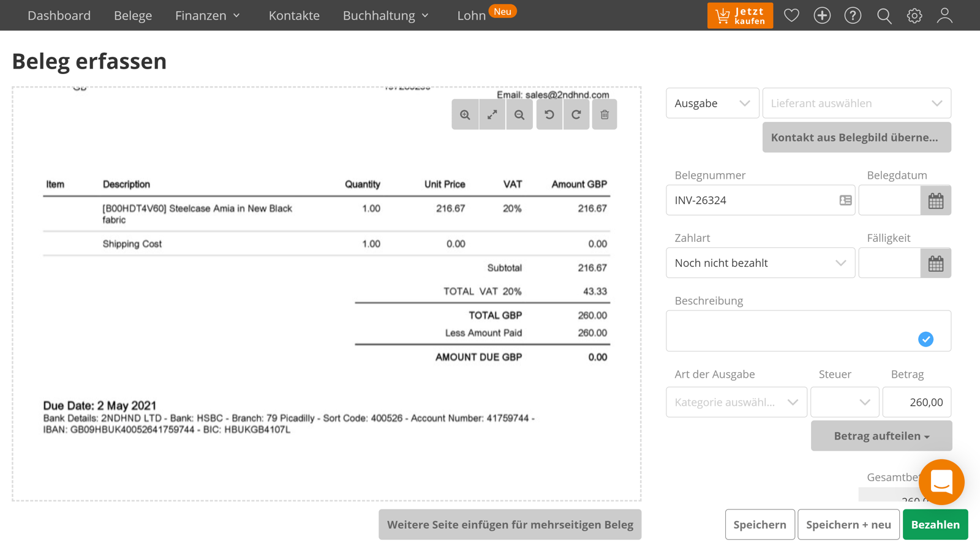Viewport: 980px width, 551px height.
Task: Rotate receipt image clockwise
Action: [576, 114]
